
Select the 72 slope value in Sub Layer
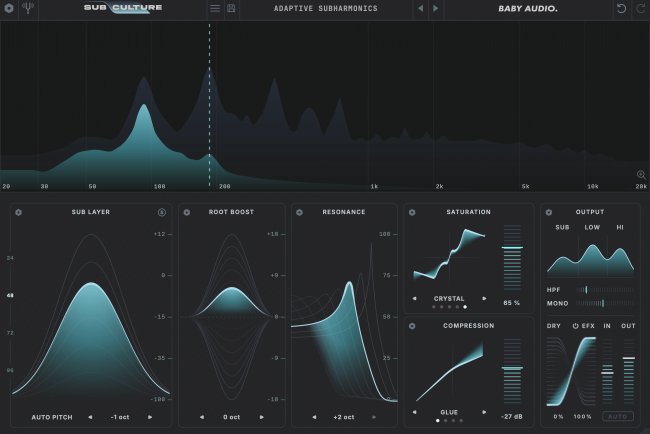(x=10, y=333)
